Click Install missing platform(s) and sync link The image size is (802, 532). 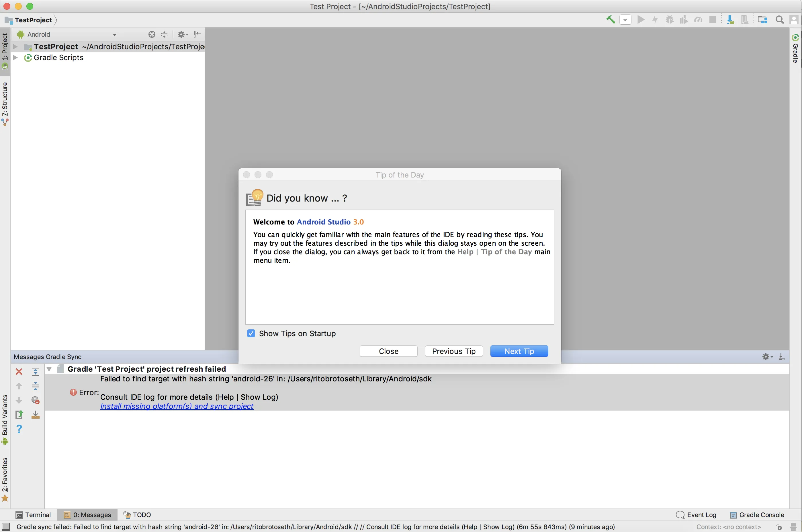(x=177, y=406)
